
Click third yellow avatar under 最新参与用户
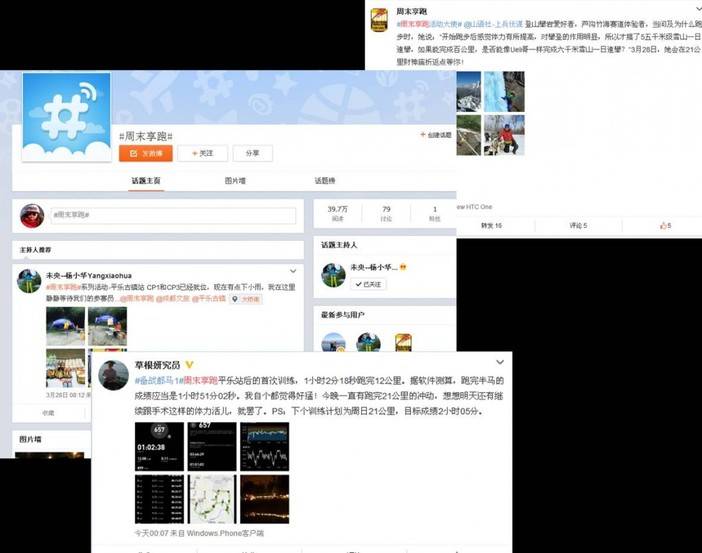pyautogui.click(x=403, y=343)
